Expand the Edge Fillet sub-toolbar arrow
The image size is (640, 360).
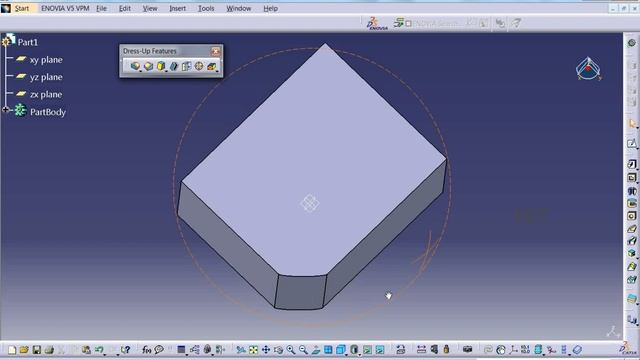tap(140, 71)
